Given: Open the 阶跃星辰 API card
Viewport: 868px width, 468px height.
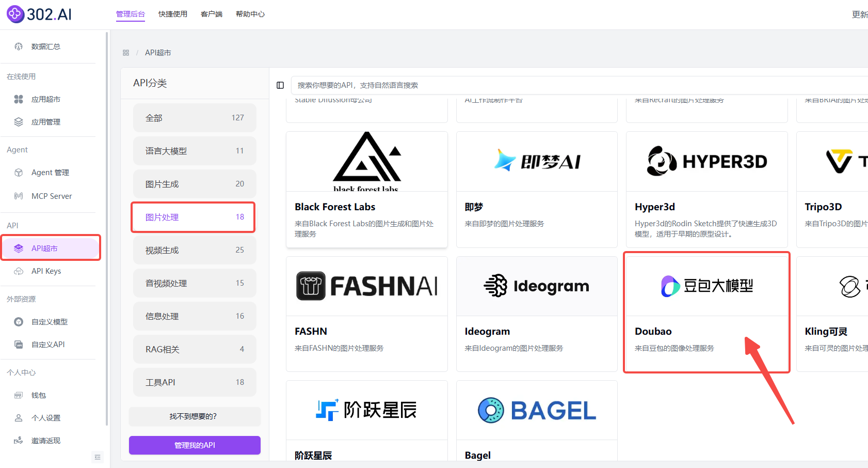Looking at the screenshot, I should [367, 421].
